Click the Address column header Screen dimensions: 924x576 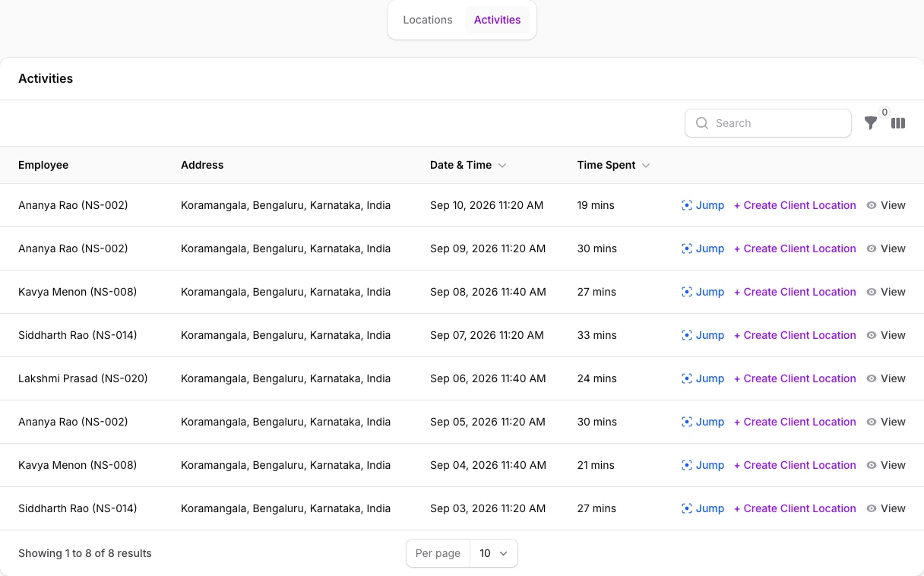click(202, 165)
